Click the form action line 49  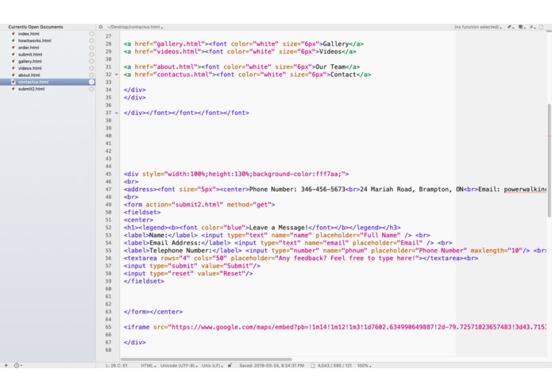pyautogui.click(x=199, y=205)
